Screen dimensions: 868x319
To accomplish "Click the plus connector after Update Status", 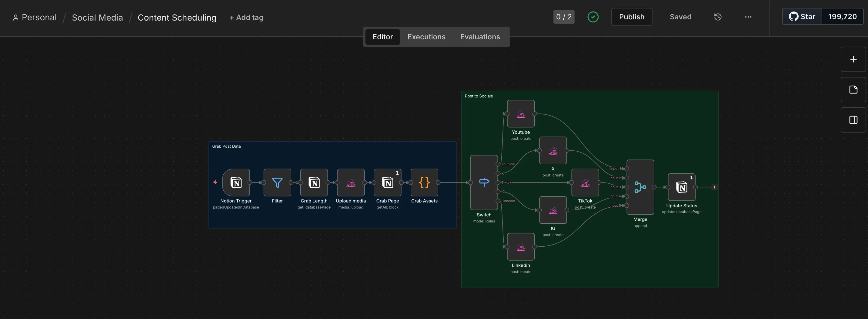I will [x=714, y=187].
